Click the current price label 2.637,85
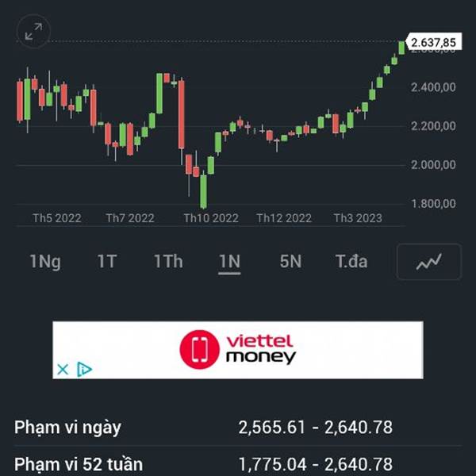 (433, 42)
